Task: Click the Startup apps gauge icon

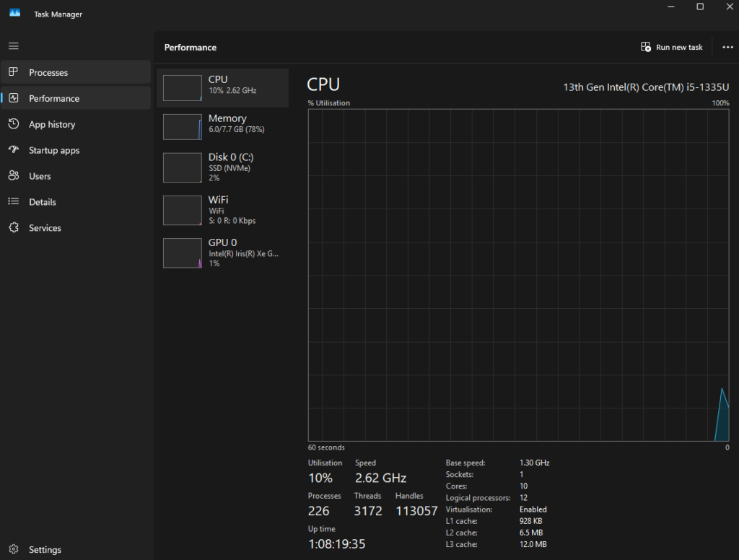Action: click(x=14, y=149)
